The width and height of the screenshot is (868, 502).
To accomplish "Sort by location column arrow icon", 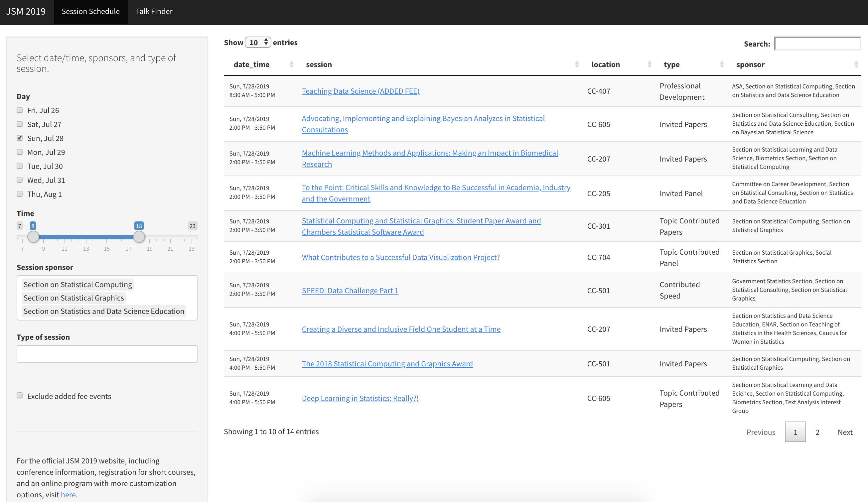I will tap(649, 64).
